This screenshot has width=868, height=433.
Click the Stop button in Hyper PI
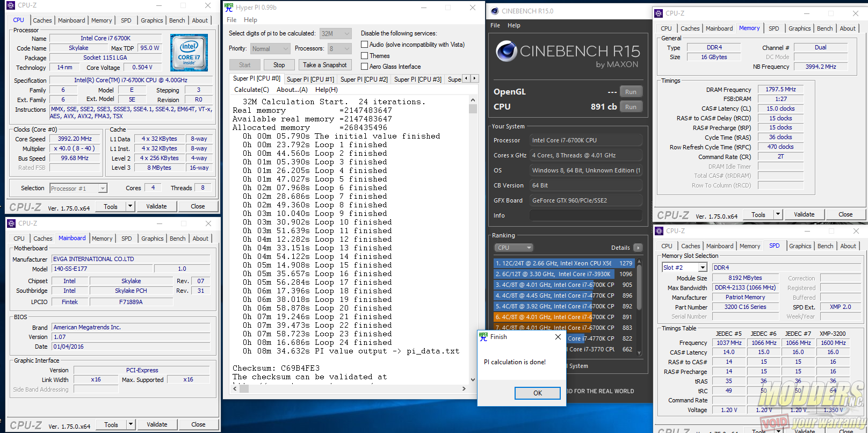pyautogui.click(x=279, y=65)
